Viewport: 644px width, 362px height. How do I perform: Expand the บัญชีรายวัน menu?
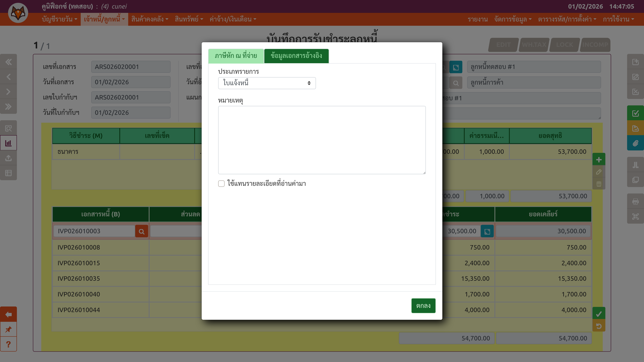[x=59, y=19]
